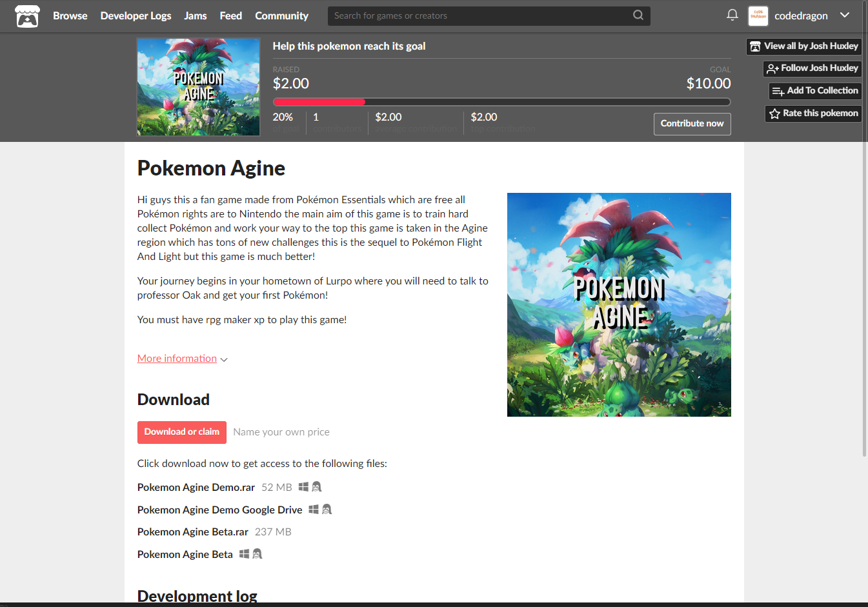Go to the Browse menu
The height and width of the screenshot is (607, 868).
pyautogui.click(x=70, y=16)
